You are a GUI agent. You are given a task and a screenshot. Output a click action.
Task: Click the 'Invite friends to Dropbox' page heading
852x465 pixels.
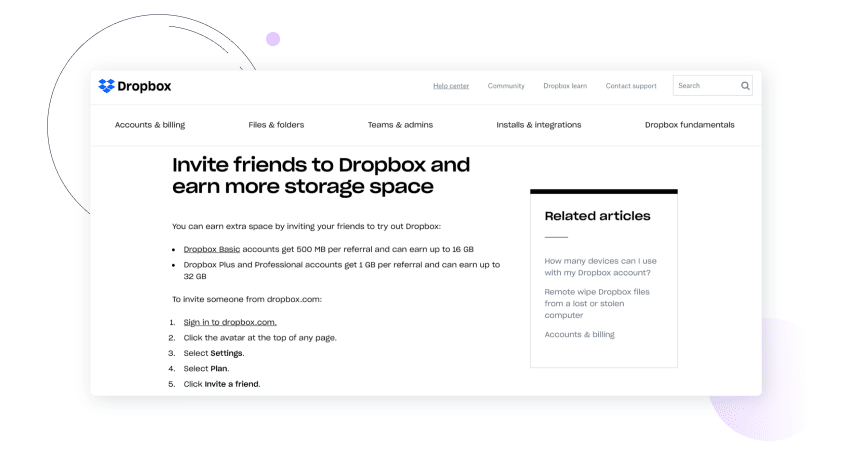click(321, 175)
